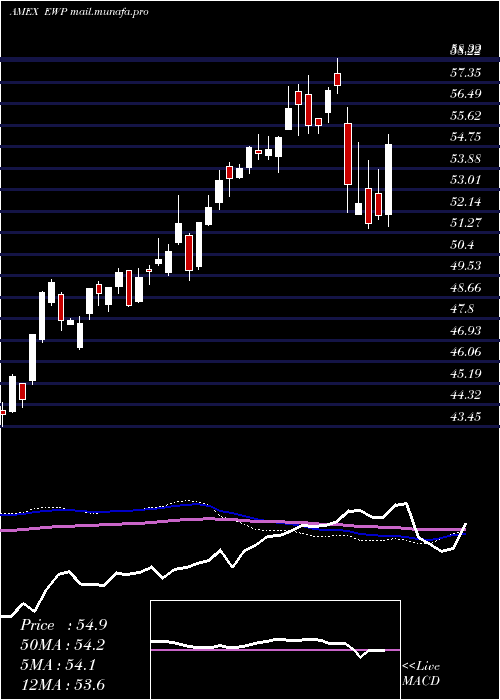Screen dimensions: 500x700
Task: Click the '12MA : 53.6' readout
Action: click(x=63, y=684)
